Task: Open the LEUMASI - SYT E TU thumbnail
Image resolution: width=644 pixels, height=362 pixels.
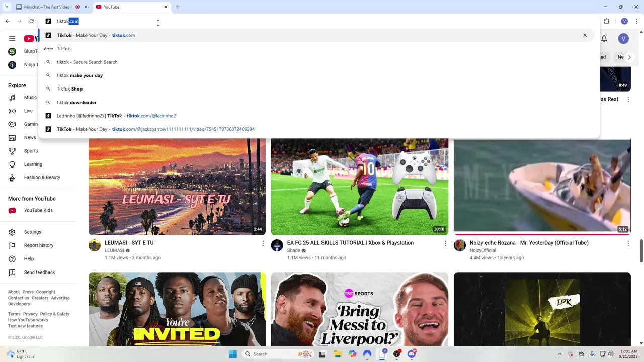Action: (177, 187)
